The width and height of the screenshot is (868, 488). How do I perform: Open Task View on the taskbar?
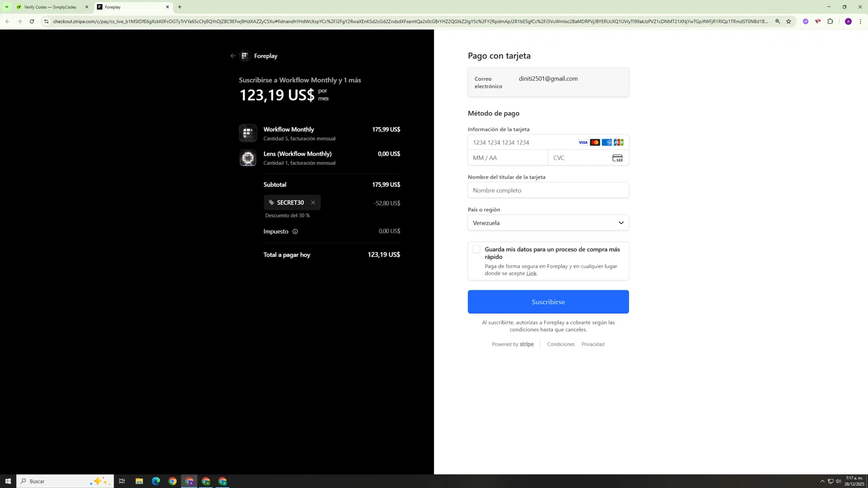[x=122, y=481]
